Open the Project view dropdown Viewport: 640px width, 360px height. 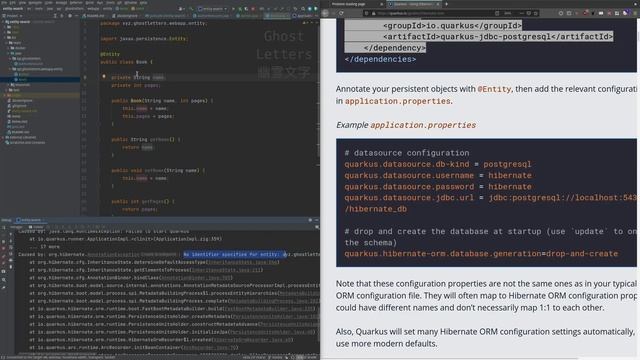point(12,16)
